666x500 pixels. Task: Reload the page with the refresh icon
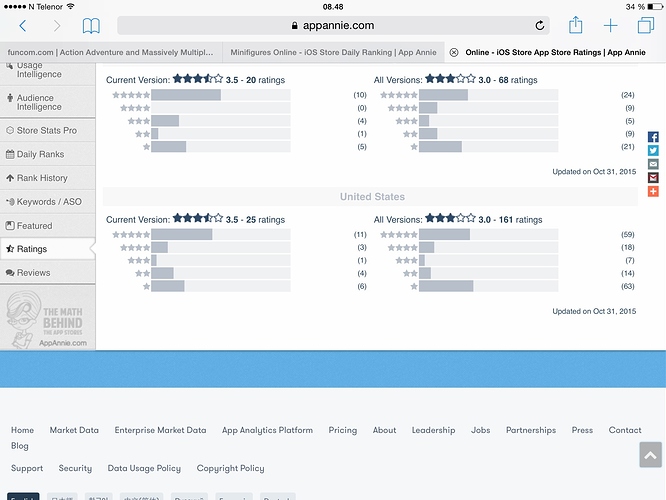coord(540,25)
